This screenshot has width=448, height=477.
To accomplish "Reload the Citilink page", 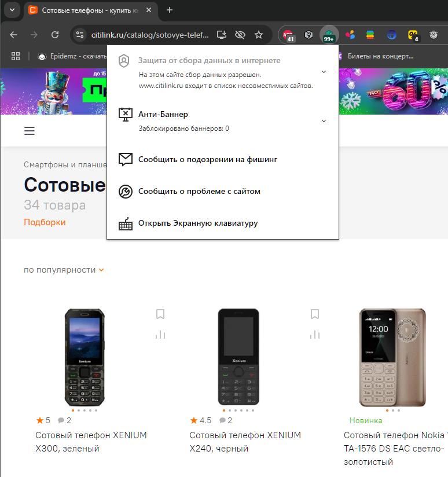I will pyautogui.click(x=55, y=35).
